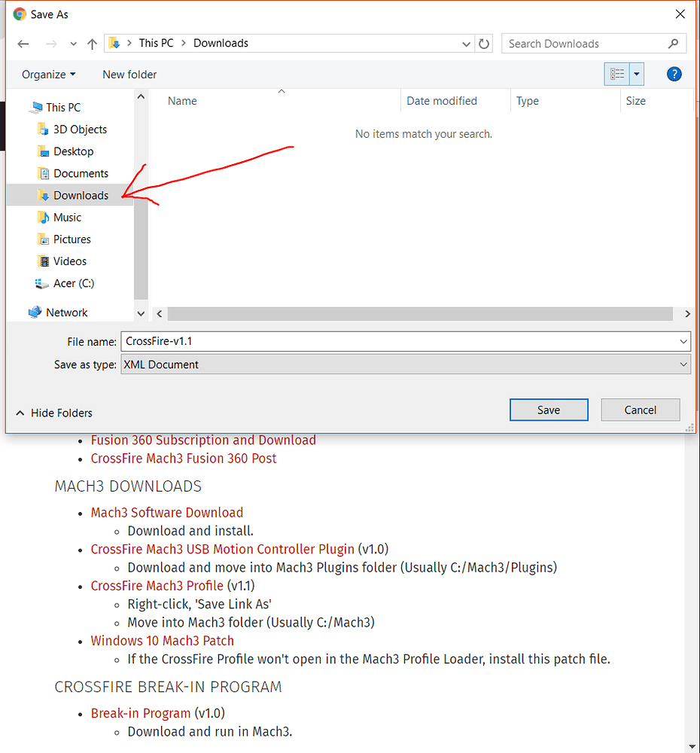
Task: Click the view layout icon button
Action: [x=617, y=74]
